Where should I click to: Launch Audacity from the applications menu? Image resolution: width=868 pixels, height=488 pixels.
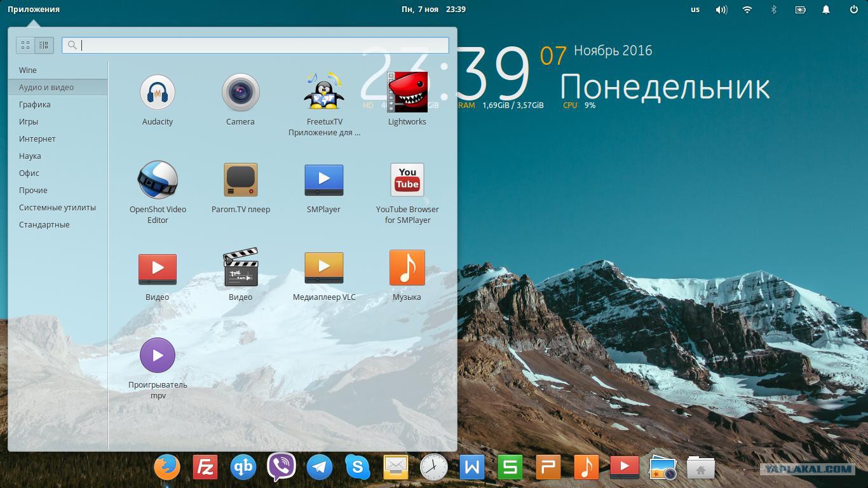click(x=158, y=93)
